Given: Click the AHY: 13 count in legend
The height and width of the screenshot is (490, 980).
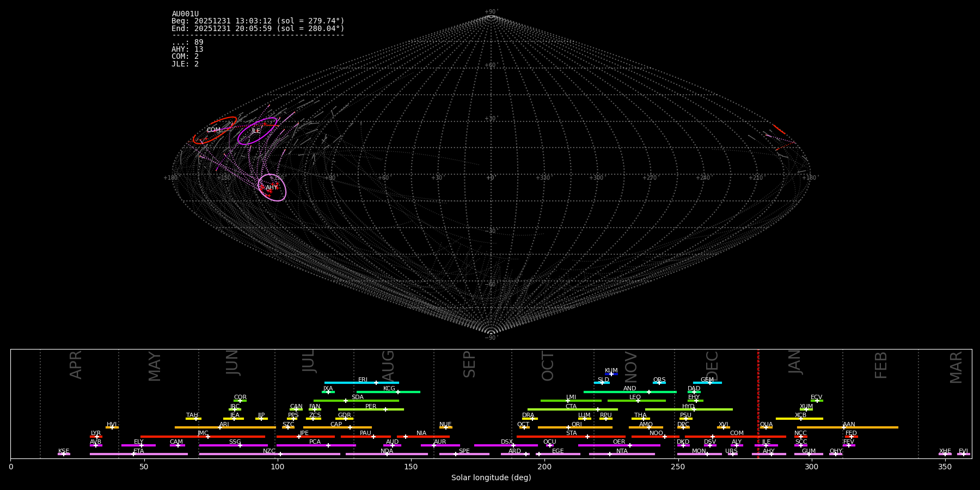Looking at the screenshot, I should point(187,50).
